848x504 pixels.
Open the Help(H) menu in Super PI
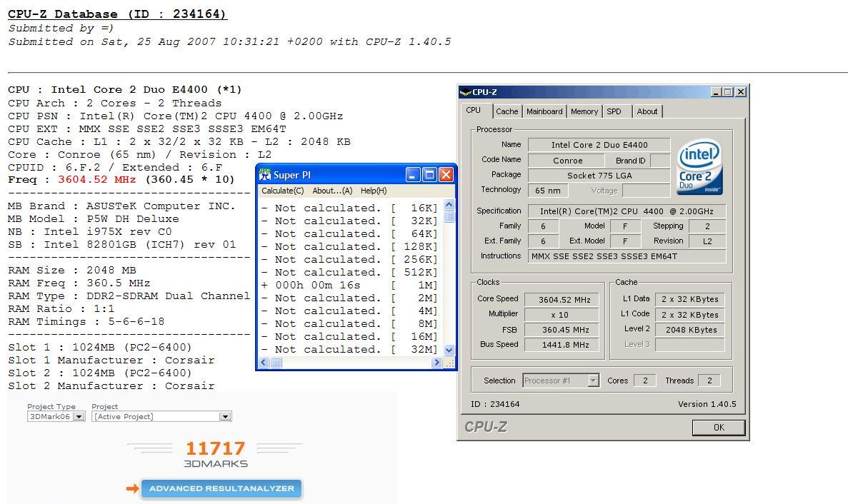(x=373, y=191)
